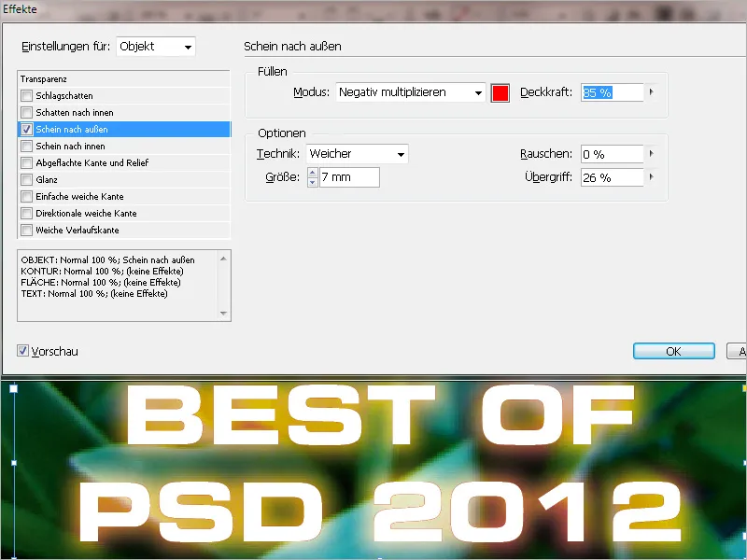The image size is (747, 560).
Task: Select the Glanz effect label
Action: 47,179
